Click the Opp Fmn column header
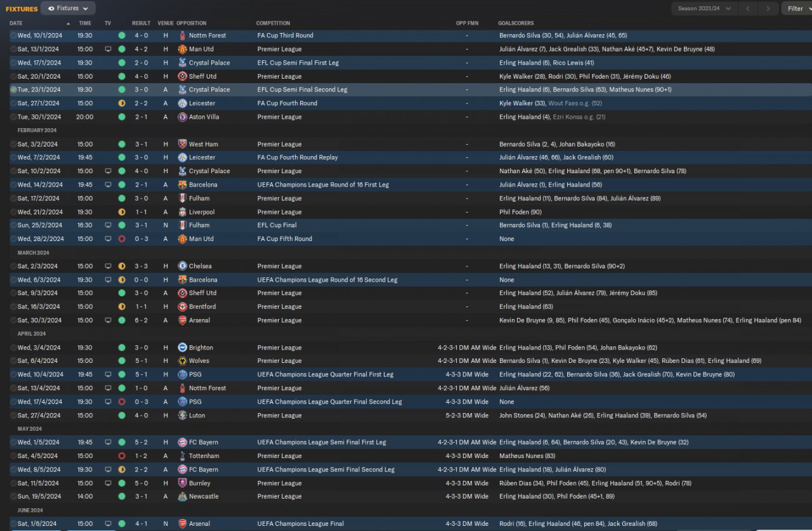The image size is (812, 531). coord(468,23)
